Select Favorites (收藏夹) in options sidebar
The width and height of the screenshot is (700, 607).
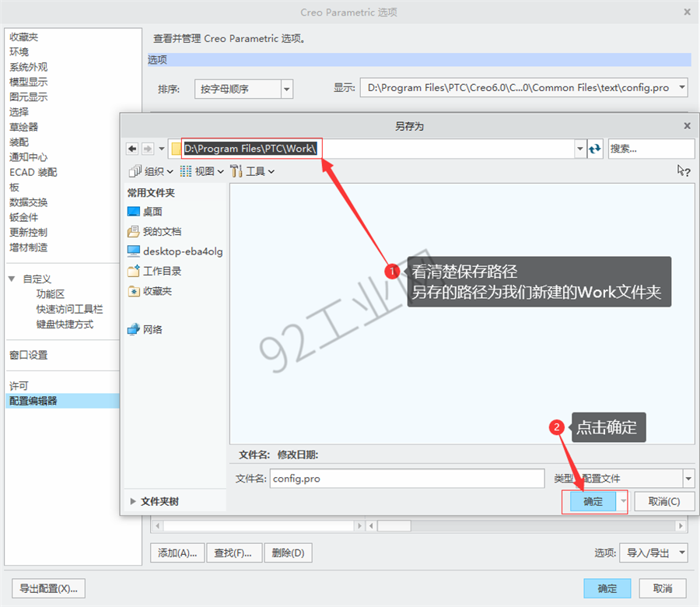tap(24, 37)
